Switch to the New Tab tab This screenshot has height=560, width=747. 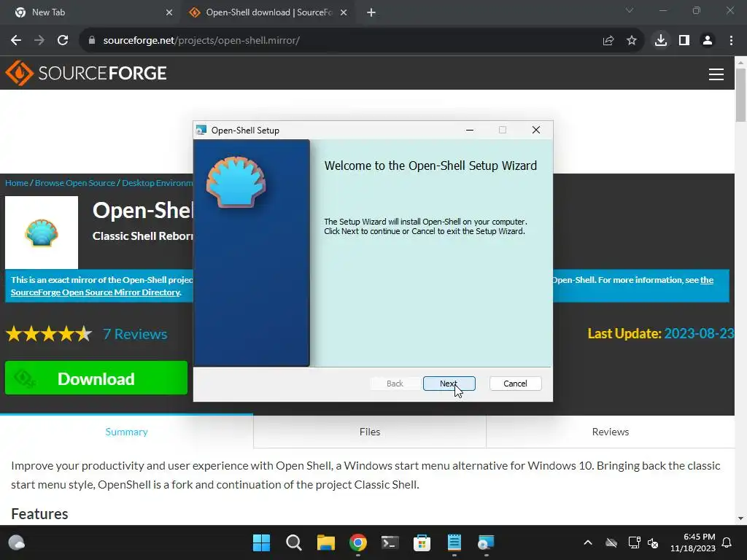(90, 12)
